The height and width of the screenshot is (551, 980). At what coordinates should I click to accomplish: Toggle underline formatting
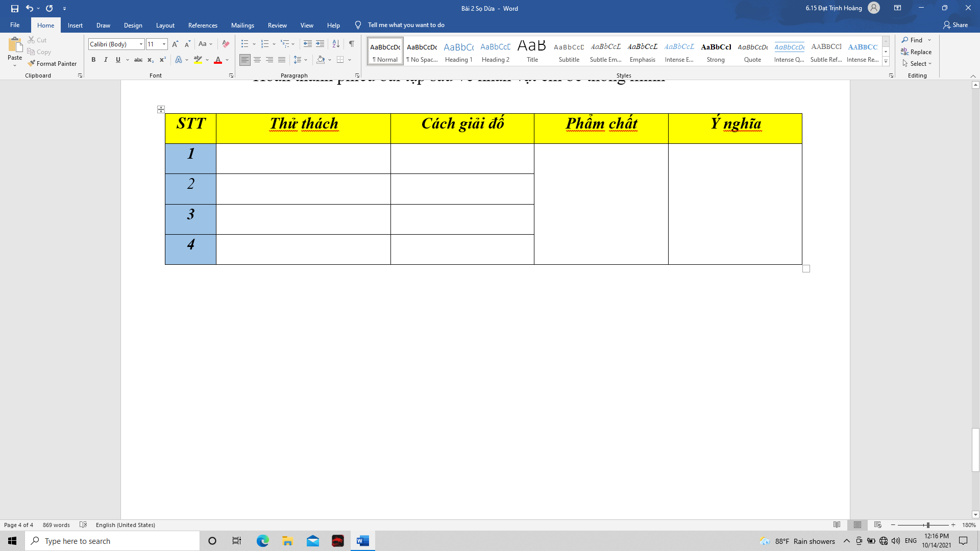[118, 60]
